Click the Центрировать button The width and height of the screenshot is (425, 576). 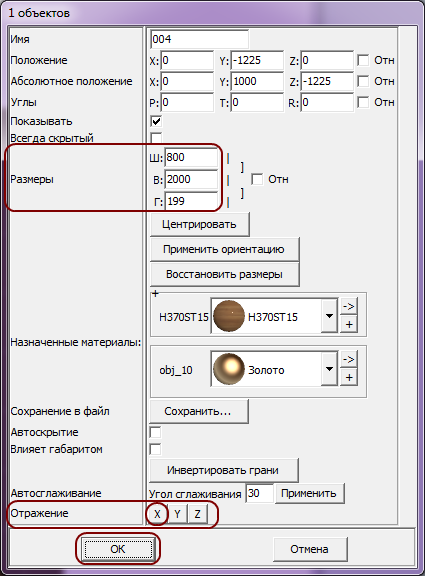pos(199,224)
